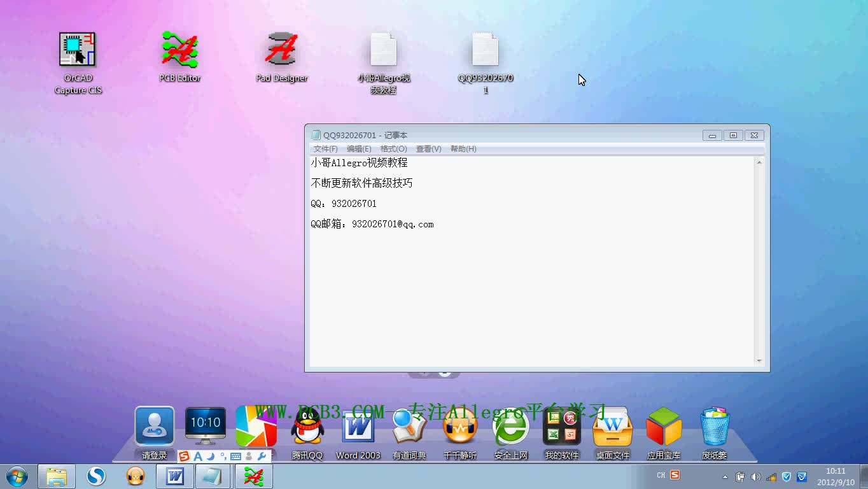The image size is (868, 489).
Task: Open 桌面文件 drawer in dock
Action: tap(613, 433)
